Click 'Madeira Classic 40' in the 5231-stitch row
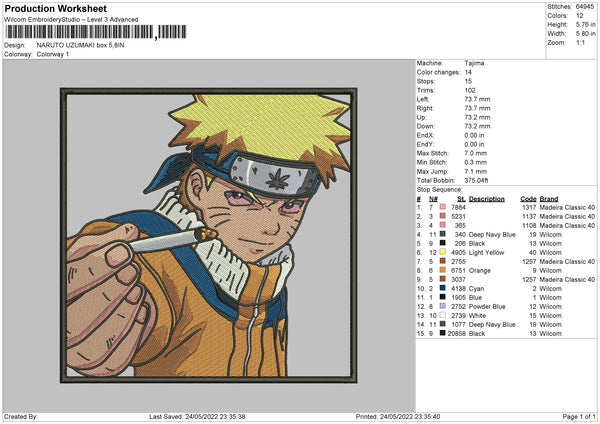The image size is (600, 424). pos(567,216)
